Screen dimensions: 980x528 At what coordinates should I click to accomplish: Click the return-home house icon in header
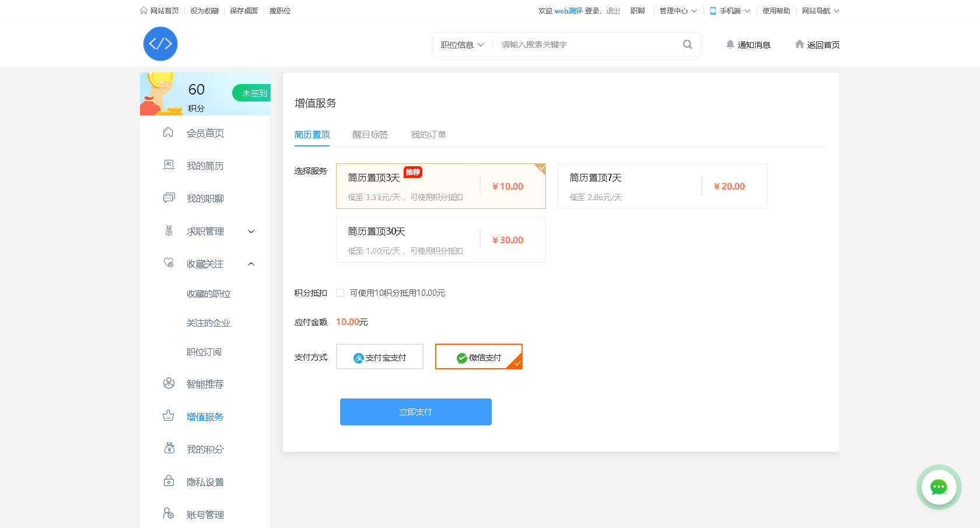pyautogui.click(x=799, y=44)
